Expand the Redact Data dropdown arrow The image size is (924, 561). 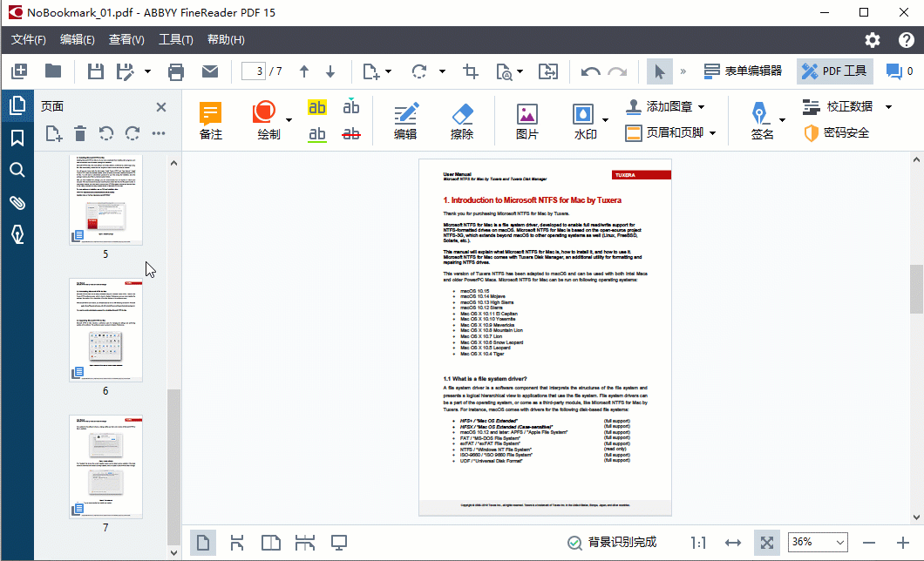coord(888,107)
